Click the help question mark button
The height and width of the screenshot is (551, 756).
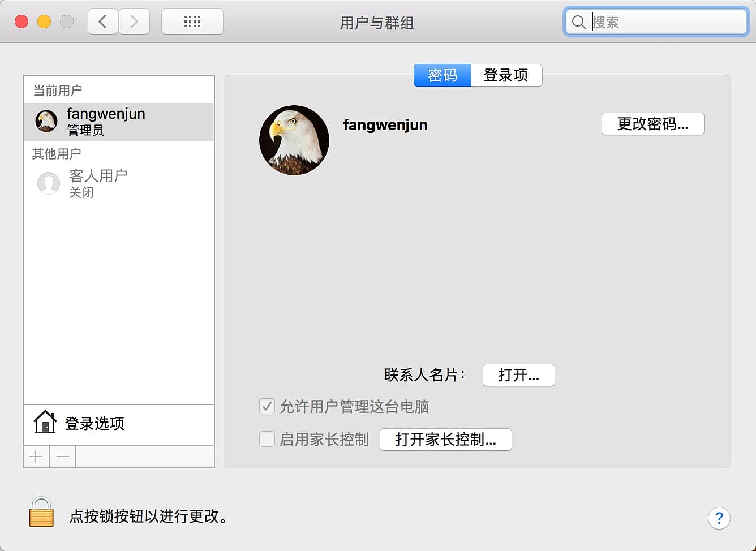click(x=719, y=518)
